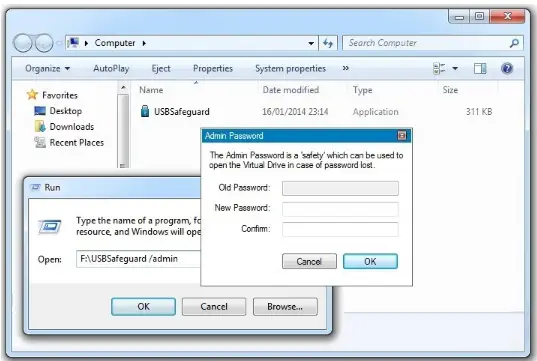Click the Application type cell
This screenshot has width=537, height=361.
pyautogui.click(x=375, y=112)
